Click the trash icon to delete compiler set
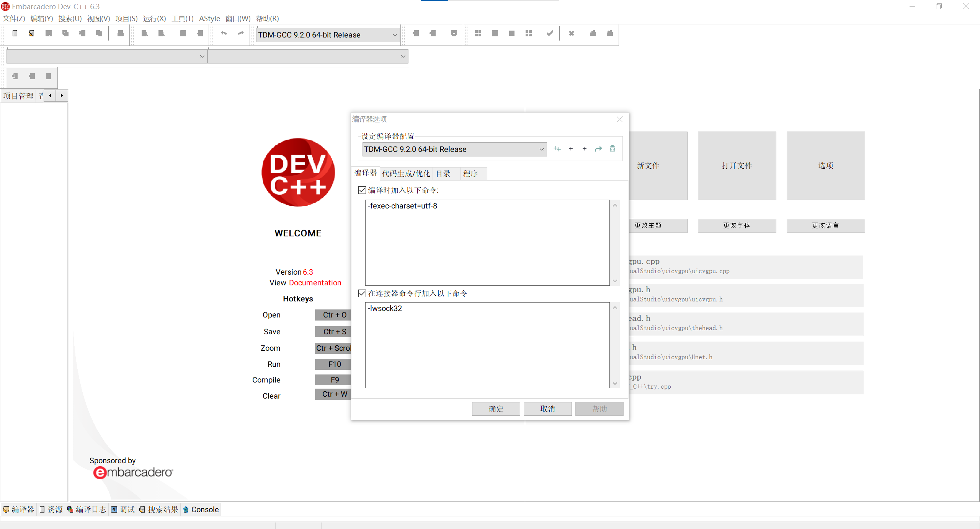The height and width of the screenshot is (529, 980). (x=612, y=149)
